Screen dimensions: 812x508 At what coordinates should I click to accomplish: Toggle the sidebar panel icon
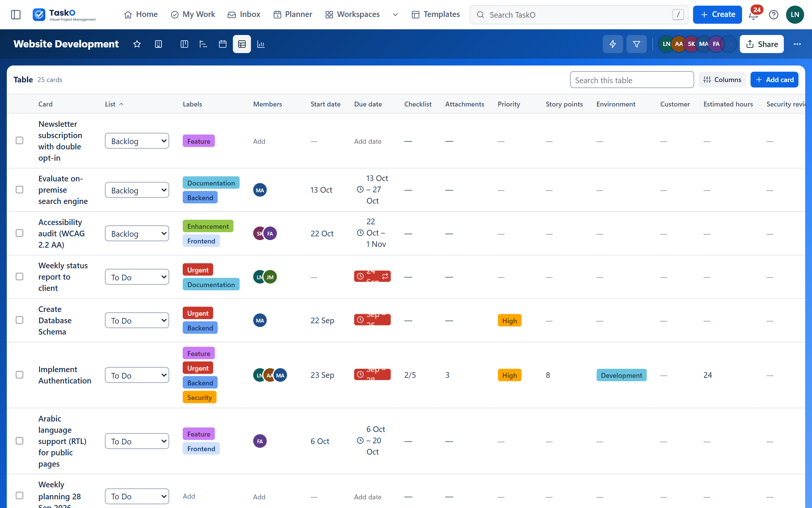pyautogui.click(x=16, y=15)
